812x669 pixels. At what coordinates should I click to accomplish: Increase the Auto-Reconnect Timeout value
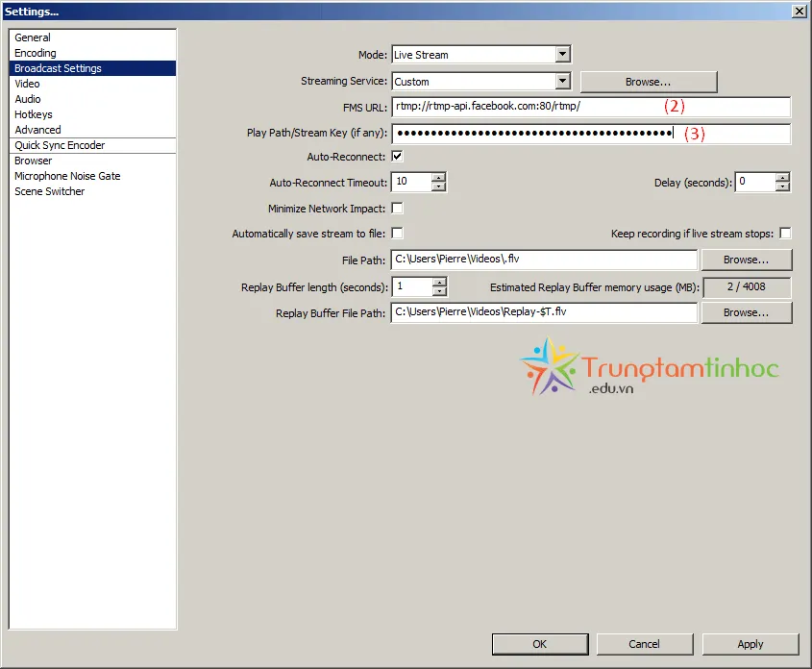[439, 177]
